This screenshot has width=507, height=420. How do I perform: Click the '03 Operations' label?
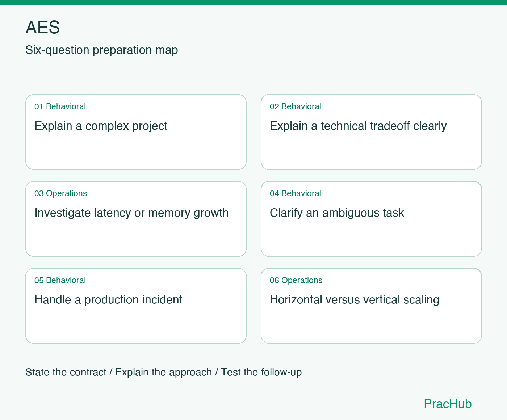tap(61, 193)
